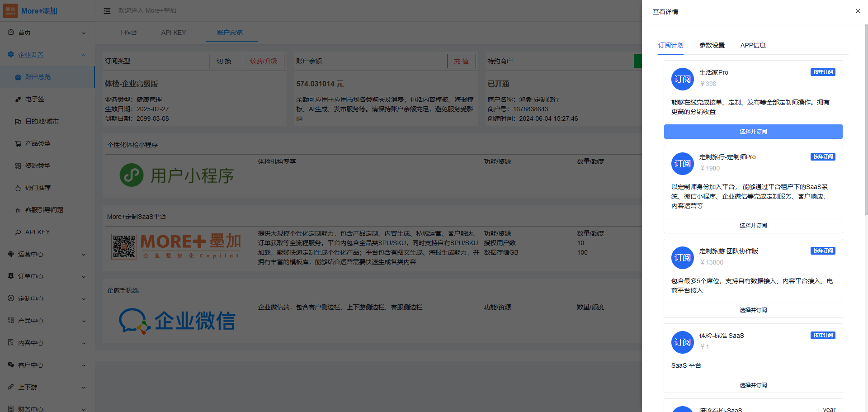Click 选择并订阅 for 生活家Pro

click(x=753, y=132)
